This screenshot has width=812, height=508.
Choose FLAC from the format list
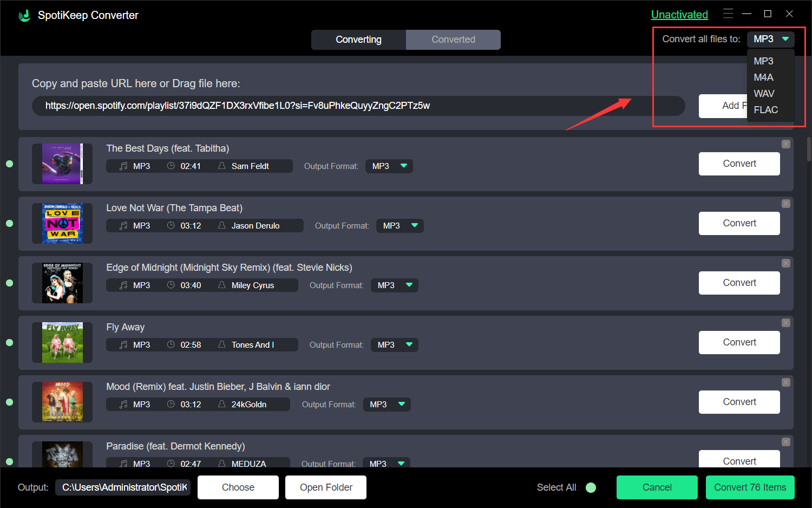click(765, 110)
